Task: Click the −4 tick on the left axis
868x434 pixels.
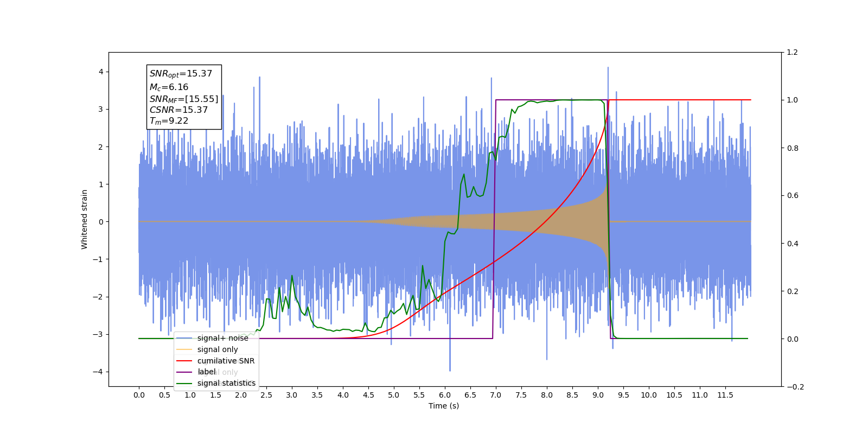Action: tap(98, 372)
